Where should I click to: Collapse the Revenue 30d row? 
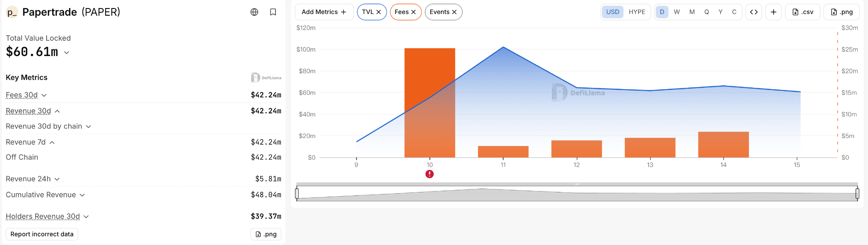pyautogui.click(x=57, y=111)
